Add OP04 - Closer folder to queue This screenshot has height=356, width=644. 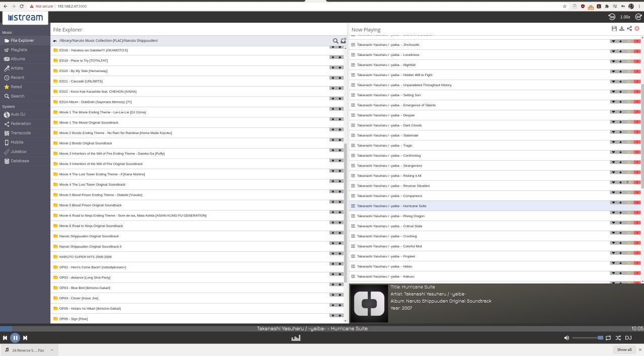point(340,295)
